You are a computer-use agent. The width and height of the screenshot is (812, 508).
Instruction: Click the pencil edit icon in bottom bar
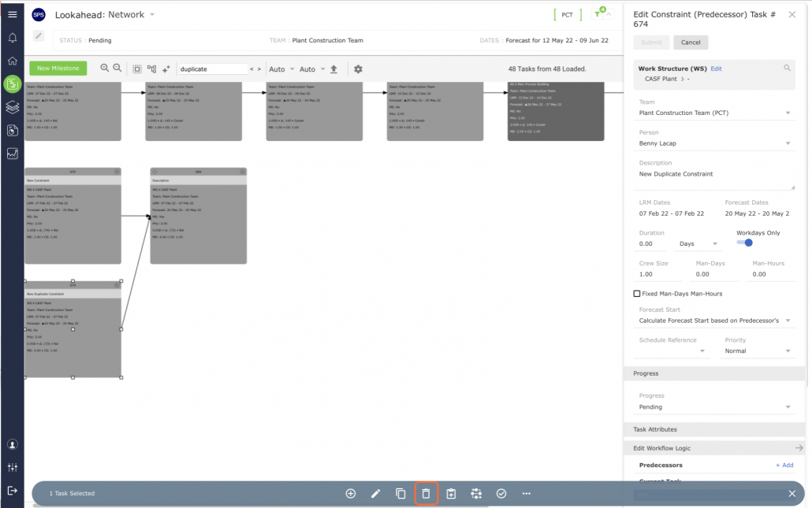coord(375,494)
